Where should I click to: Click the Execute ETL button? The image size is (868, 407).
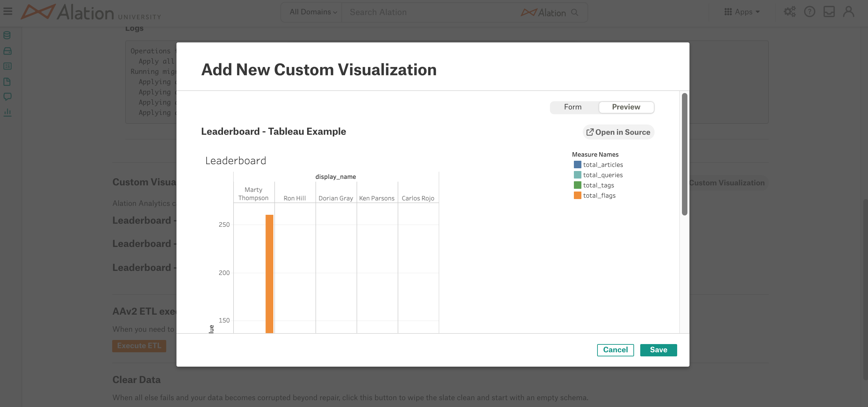click(139, 346)
